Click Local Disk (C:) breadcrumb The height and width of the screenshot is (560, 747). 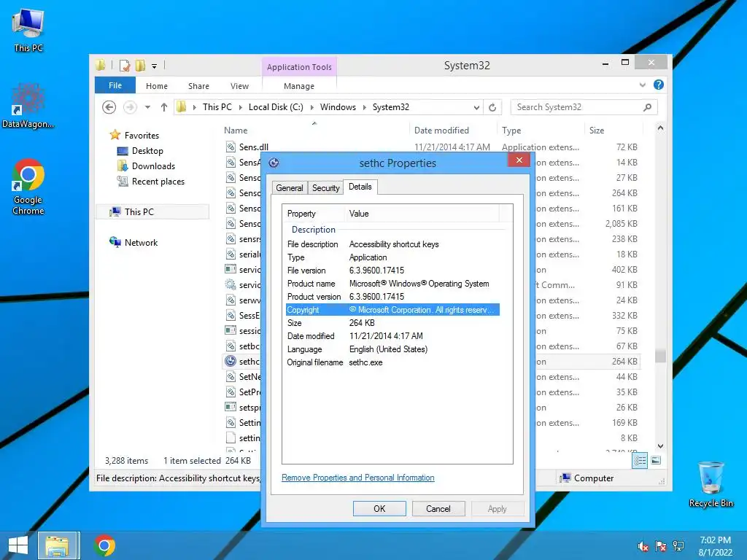tap(276, 108)
